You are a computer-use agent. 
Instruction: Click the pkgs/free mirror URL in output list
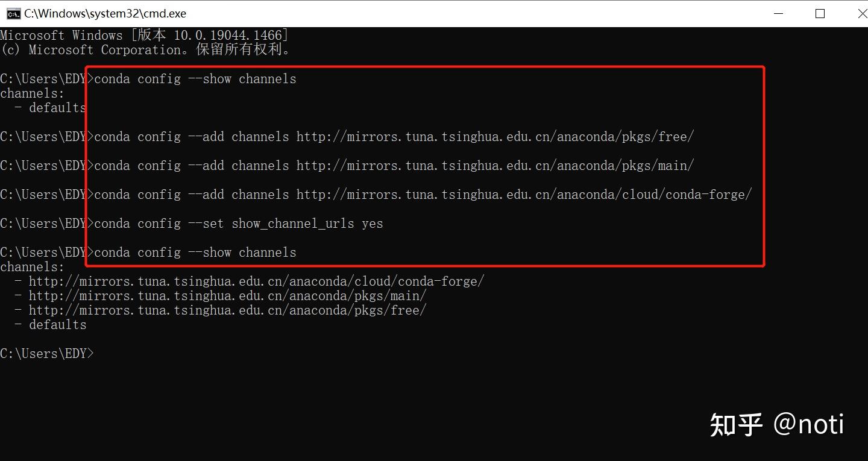pyautogui.click(x=227, y=310)
